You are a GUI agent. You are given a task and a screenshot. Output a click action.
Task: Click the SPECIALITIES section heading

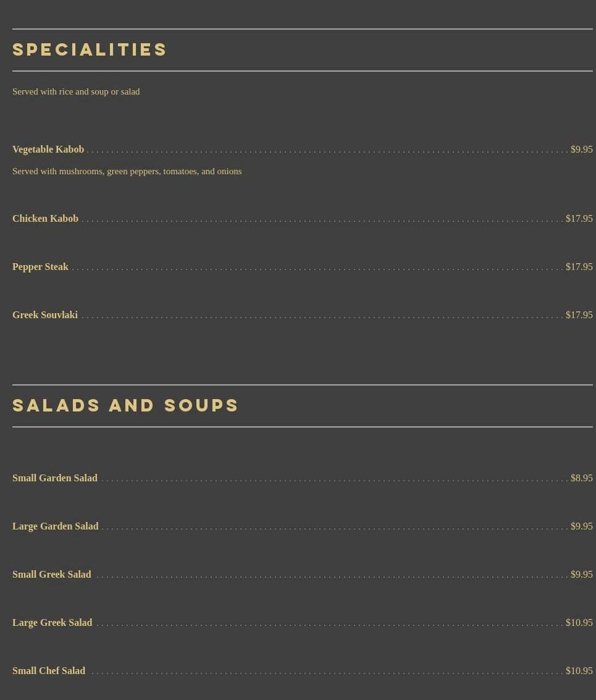(90, 49)
